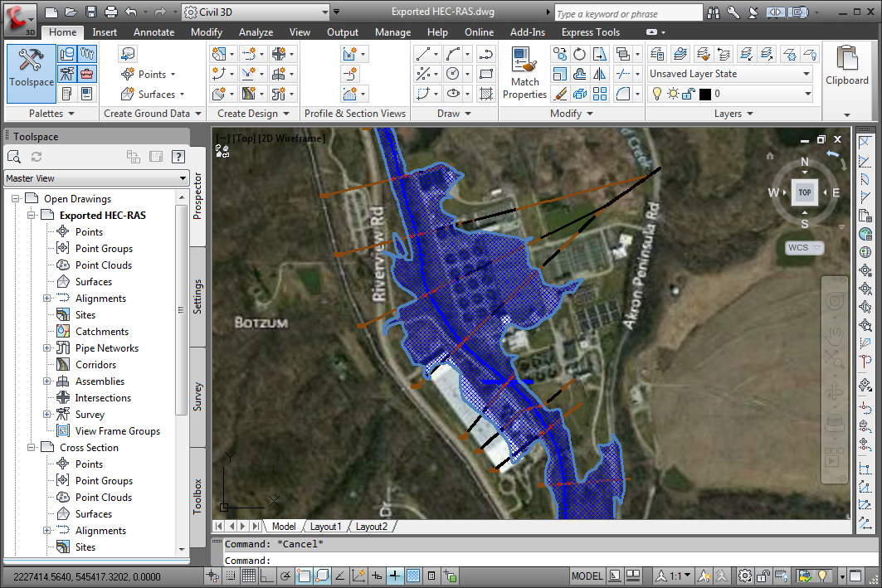
Task: Click the Pipe Network creation icon in Create Design
Action: (279, 94)
